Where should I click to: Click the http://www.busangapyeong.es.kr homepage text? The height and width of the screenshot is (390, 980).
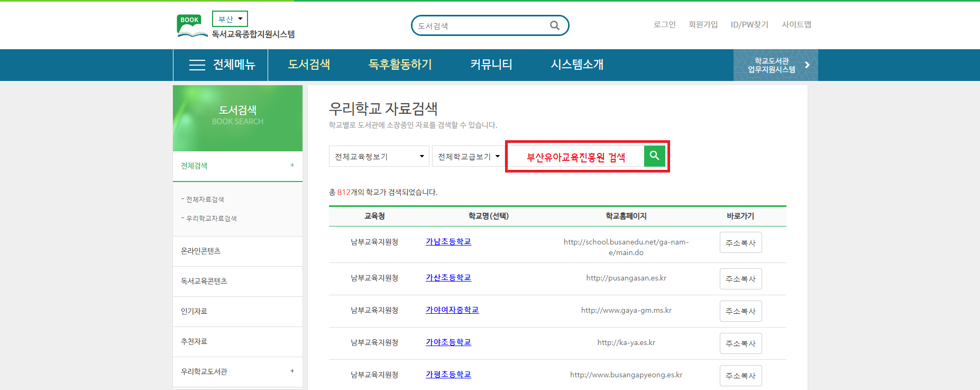pos(626,375)
